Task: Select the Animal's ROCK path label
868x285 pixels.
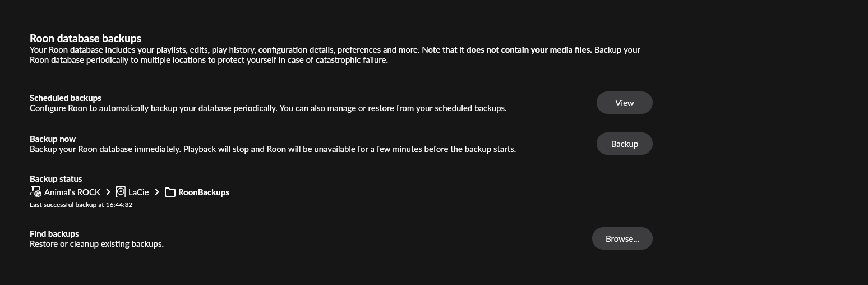Action: tap(72, 192)
